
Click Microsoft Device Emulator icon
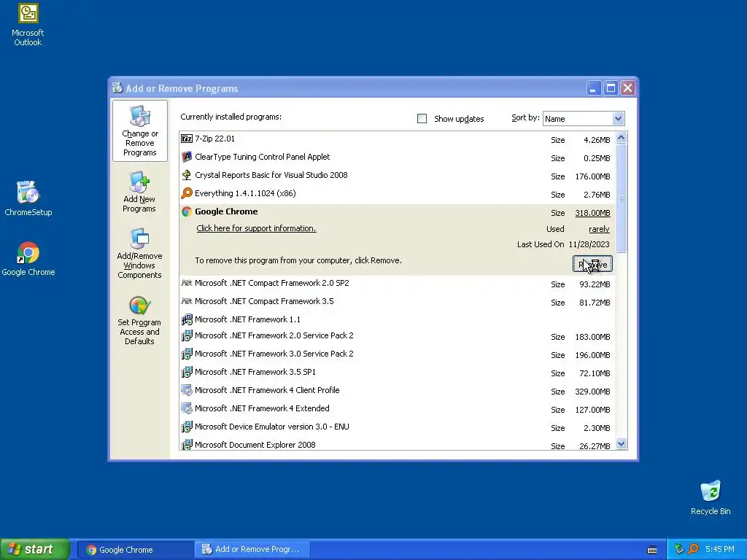pos(187,427)
